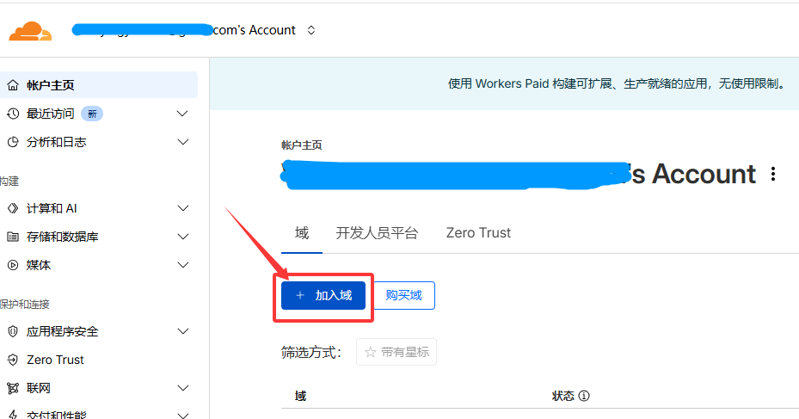
Task: Expand the 存储和数据库 chevron
Action: [x=182, y=237]
